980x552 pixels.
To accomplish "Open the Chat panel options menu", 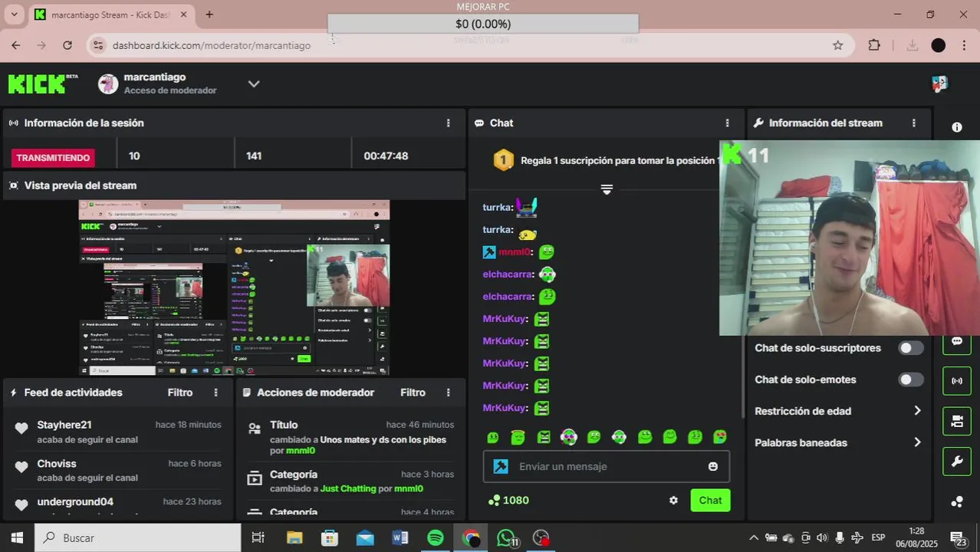I will (x=727, y=123).
